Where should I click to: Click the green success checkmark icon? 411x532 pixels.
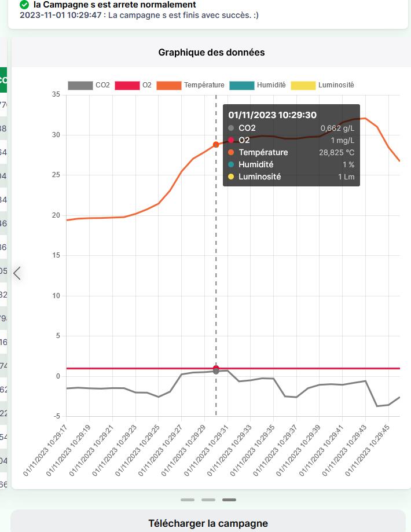pyautogui.click(x=24, y=5)
